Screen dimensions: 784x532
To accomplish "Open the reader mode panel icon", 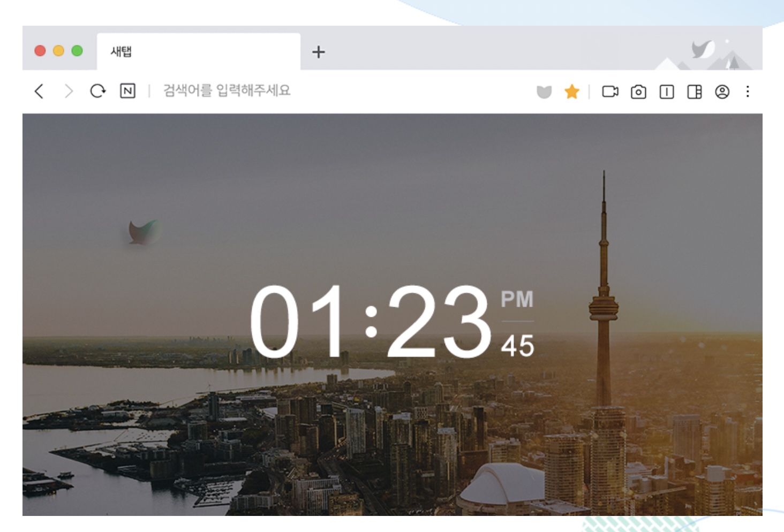I will (x=667, y=92).
